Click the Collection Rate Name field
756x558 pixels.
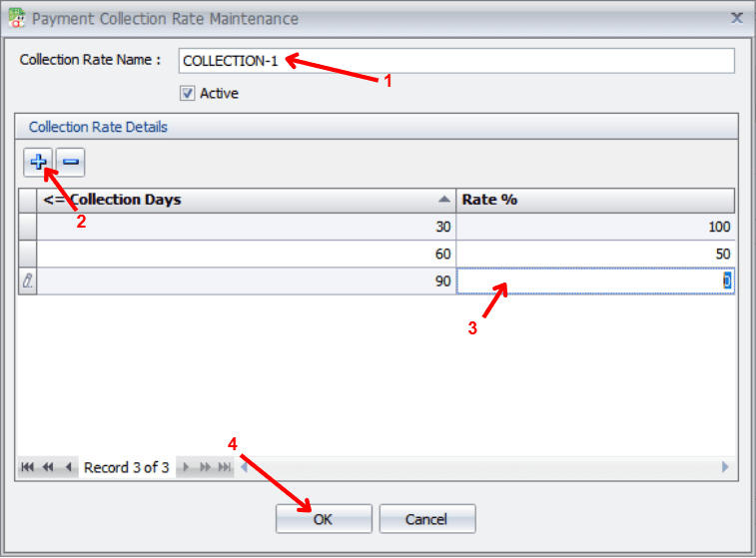coord(456,61)
